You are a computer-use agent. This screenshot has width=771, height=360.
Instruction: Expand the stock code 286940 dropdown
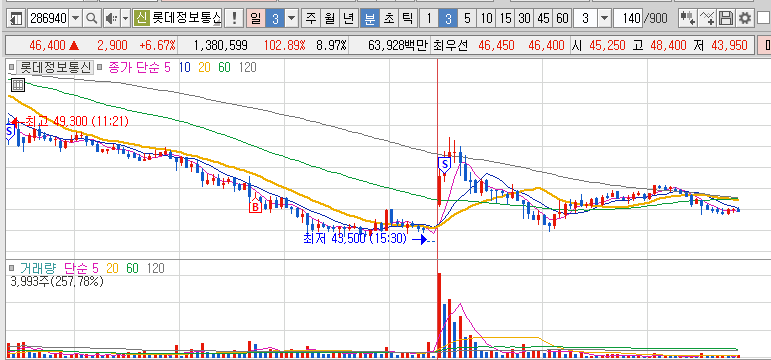tap(76, 19)
